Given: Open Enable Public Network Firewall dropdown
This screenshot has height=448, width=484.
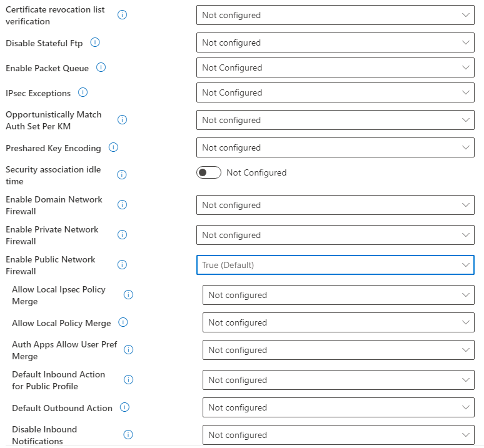Looking at the screenshot, I should coord(335,265).
